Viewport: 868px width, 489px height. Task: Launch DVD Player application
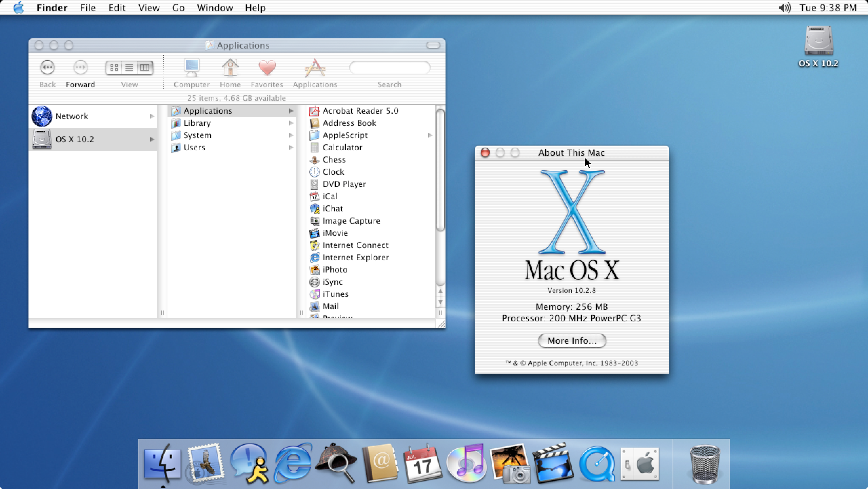click(x=344, y=184)
